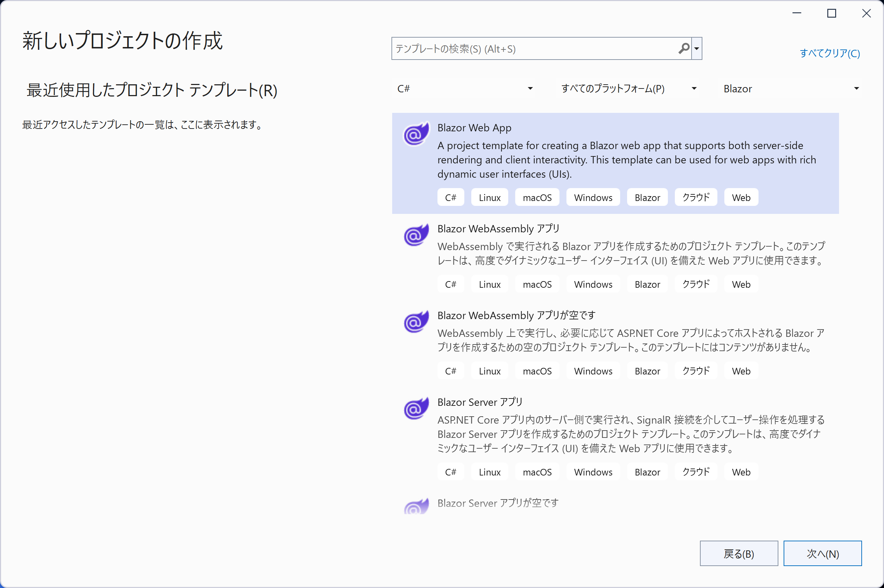Click the Blazor WebAssembly アプリが空です template icon
884x588 pixels.
[x=416, y=322]
